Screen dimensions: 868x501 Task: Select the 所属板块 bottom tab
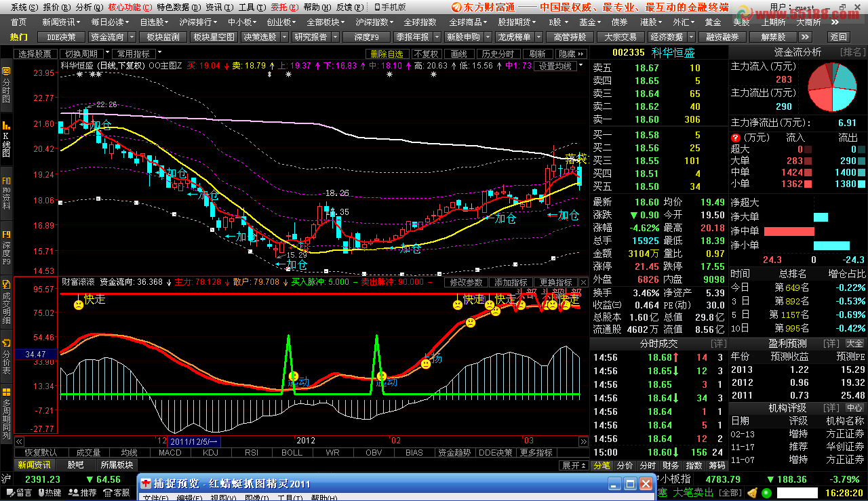117,465
